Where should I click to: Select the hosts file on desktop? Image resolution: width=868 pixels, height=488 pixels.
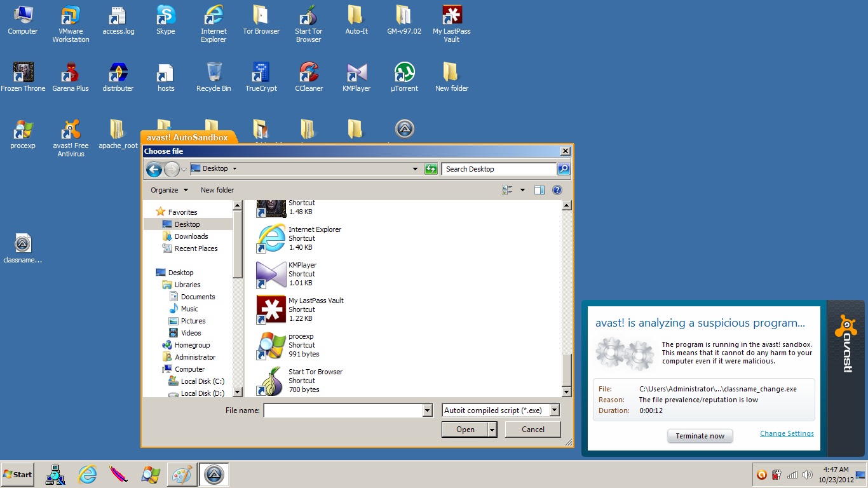[x=166, y=78]
